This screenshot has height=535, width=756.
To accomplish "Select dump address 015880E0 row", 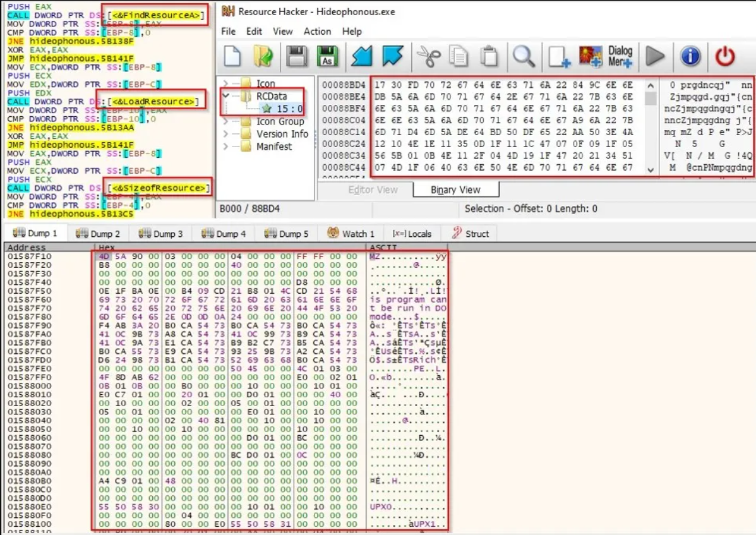I will coord(30,507).
